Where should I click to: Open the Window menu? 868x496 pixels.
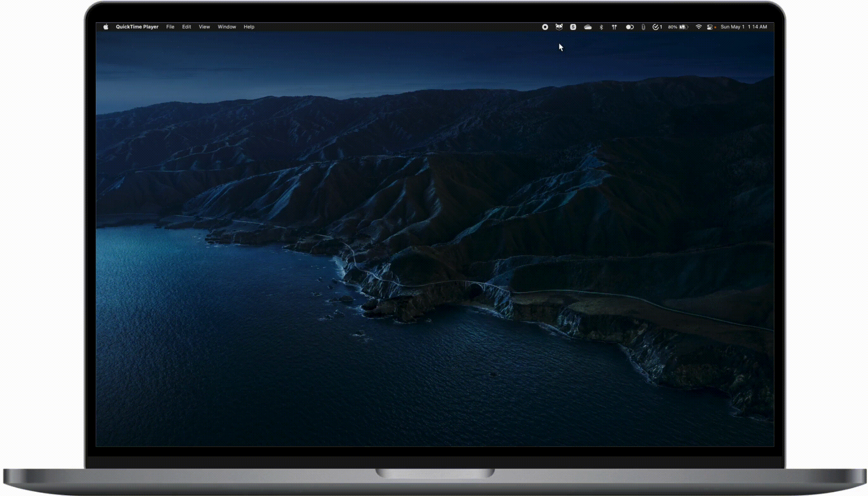227,27
